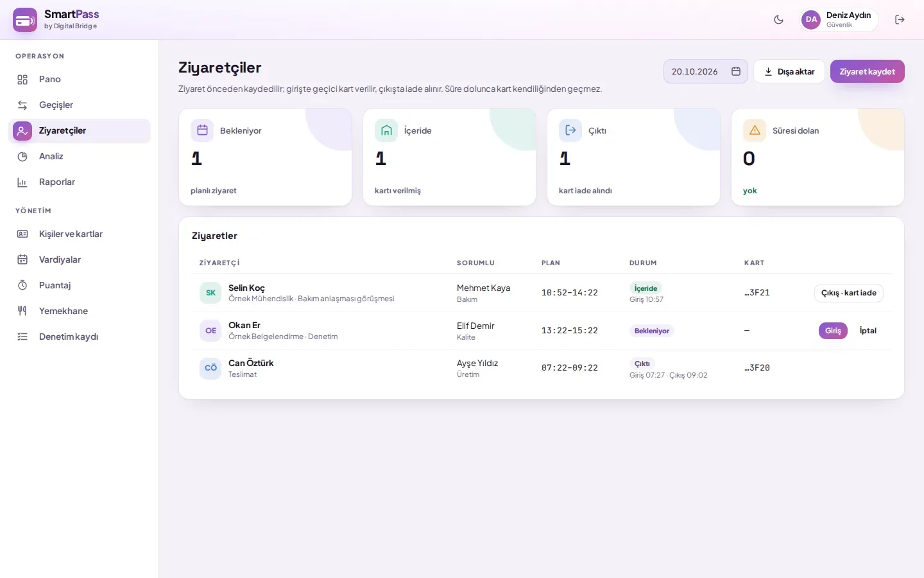Image resolution: width=924 pixels, height=578 pixels.
Task: Click the İçeride status badge
Action: click(x=646, y=288)
